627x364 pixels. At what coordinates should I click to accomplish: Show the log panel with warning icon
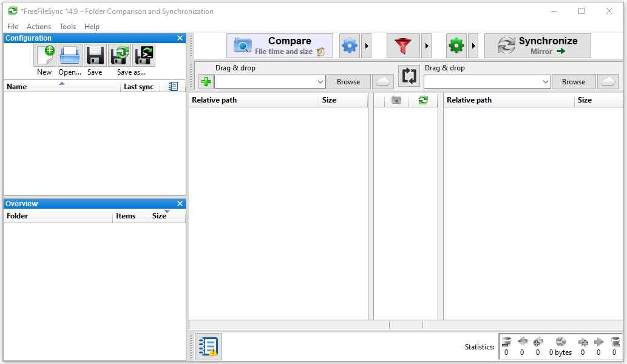tap(208, 346)
